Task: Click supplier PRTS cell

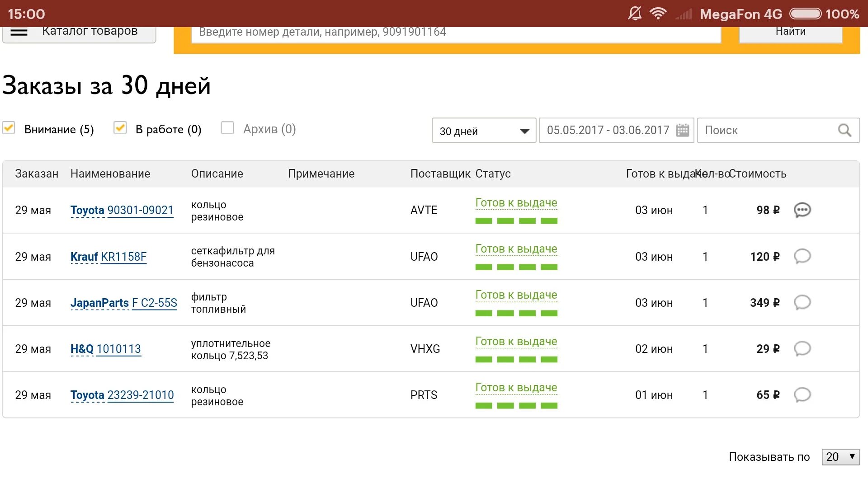Action: (424, 395)
